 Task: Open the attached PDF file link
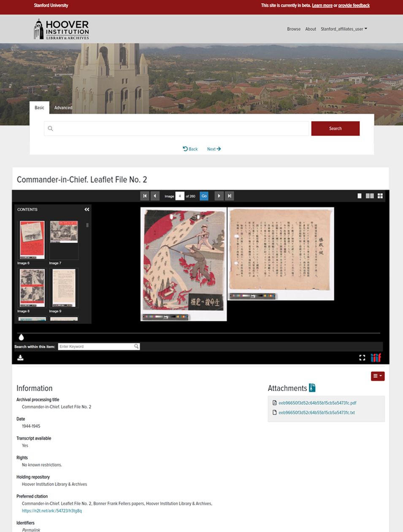(317, 403)
